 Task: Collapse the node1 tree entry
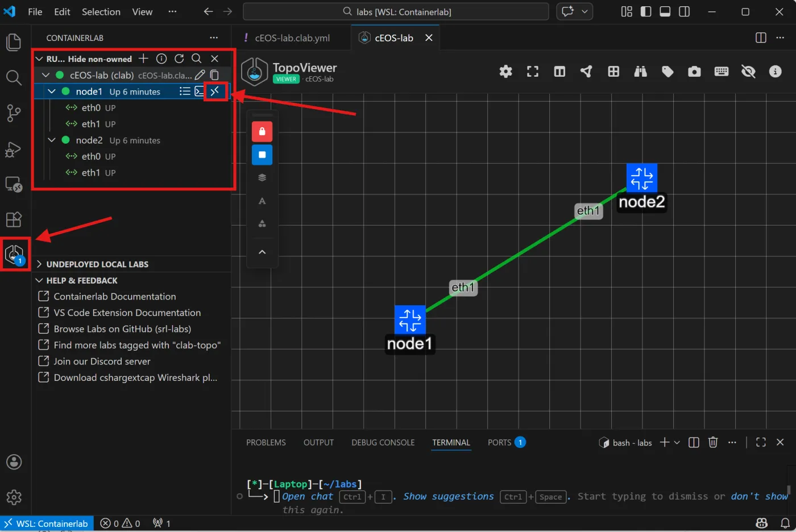pyautogui.click(x=51, y=91)
